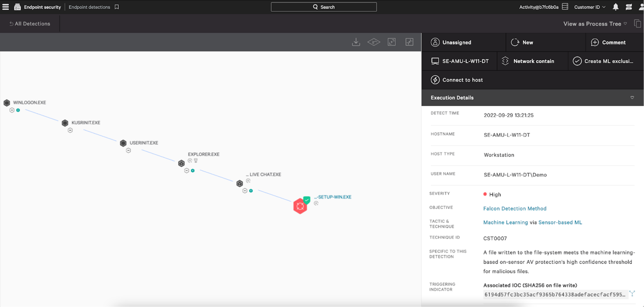Go back to All Detections
Viewport: 644px width, 307px height.
29,24
